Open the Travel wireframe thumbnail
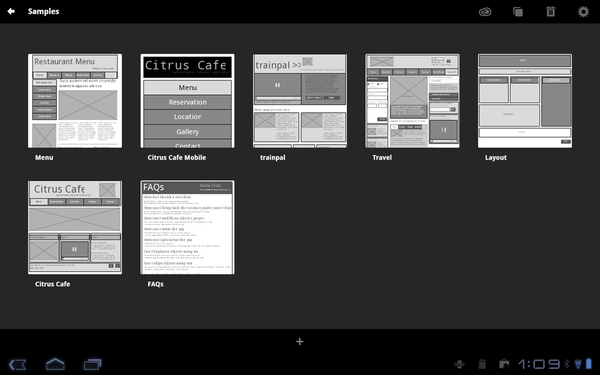 pyautogui.click(x=412, y=101)
